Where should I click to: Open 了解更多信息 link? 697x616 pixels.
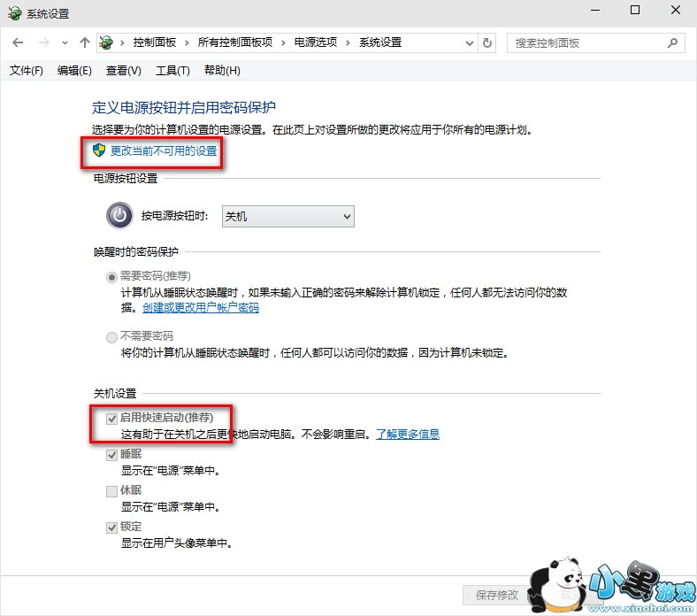click(408, 434)
